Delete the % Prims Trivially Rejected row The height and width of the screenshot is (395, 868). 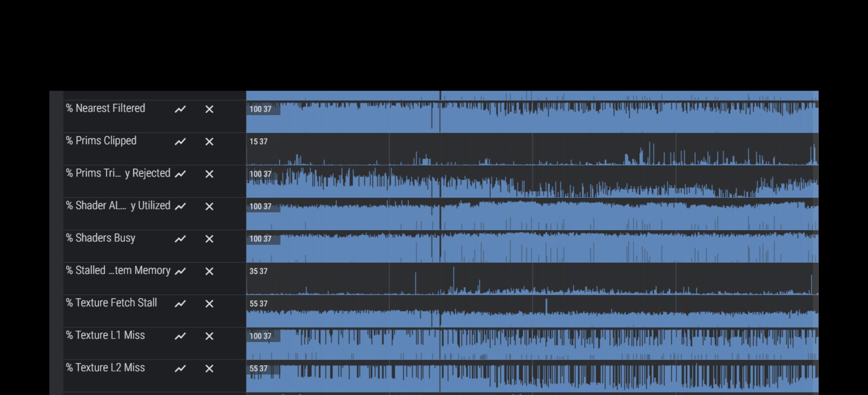pyautogui.click(x=209, y=174)
